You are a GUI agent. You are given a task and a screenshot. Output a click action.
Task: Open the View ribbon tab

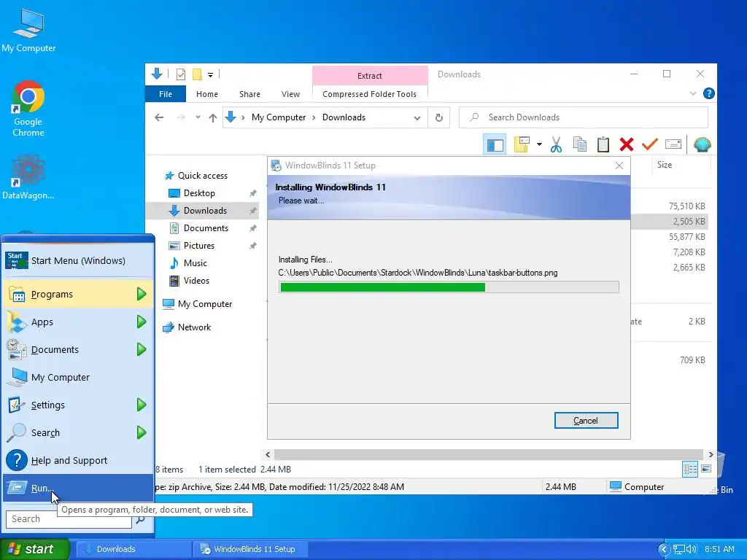(290, 94)
